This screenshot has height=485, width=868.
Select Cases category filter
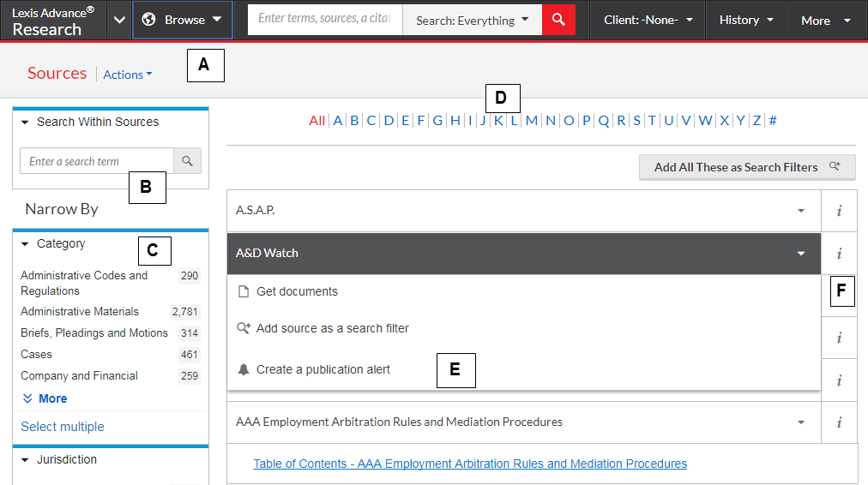point(36,354)
